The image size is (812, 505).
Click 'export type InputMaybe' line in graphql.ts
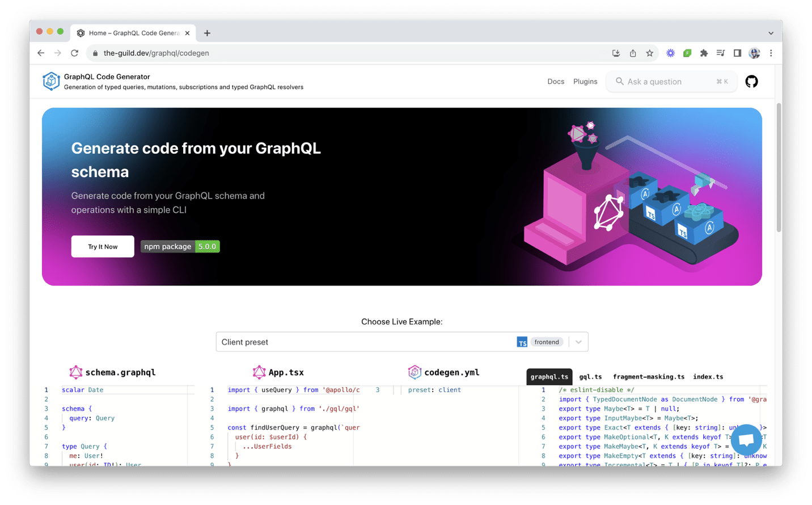[628, 418]
